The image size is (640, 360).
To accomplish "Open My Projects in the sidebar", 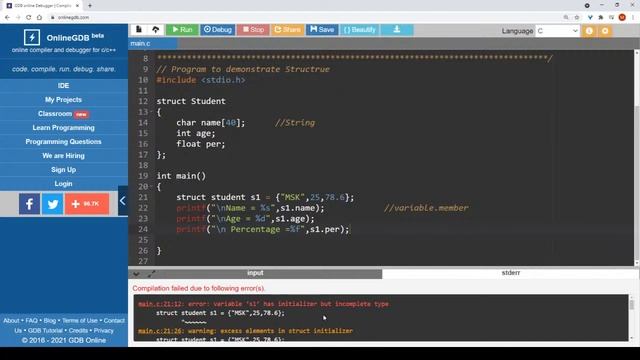I will point(63,100).
